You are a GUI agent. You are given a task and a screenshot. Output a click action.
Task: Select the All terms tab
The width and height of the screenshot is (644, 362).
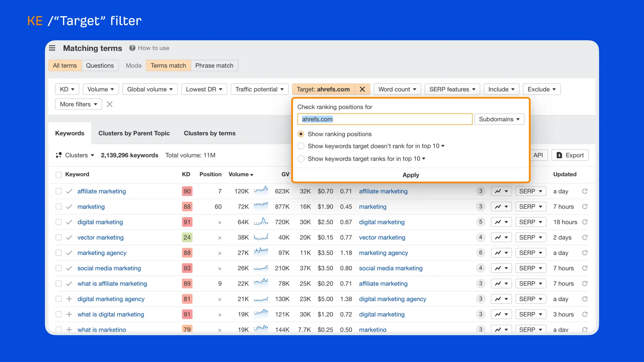point(65,65)
